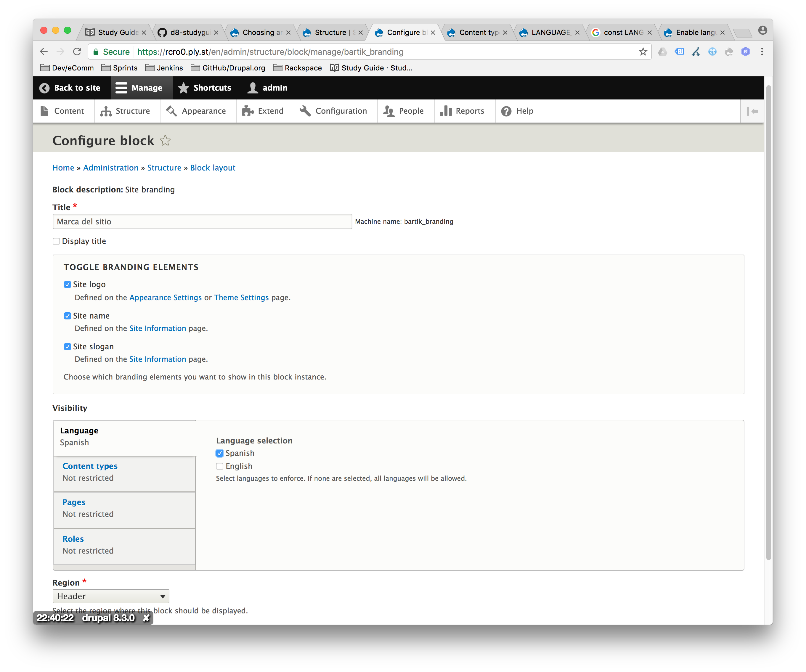Bookmark page with the address bar star
The height and width of the screenshot is (672, 806).
(x=643, y=52)
